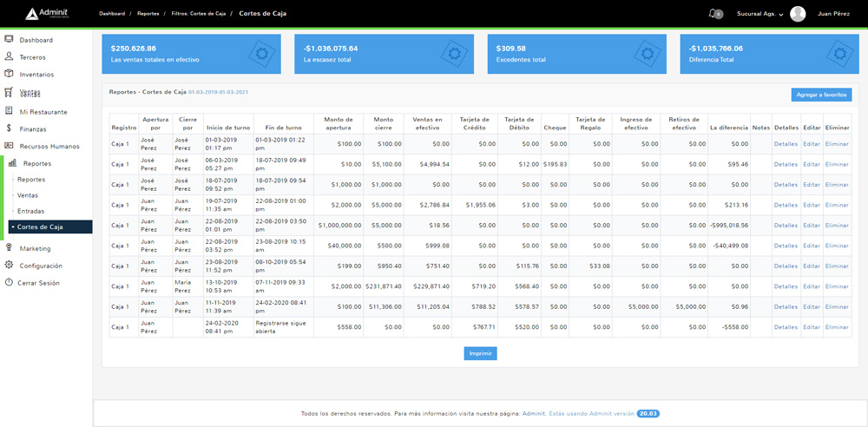
Task: Click the Mi Restaurante icon
Action: point(9,111)
